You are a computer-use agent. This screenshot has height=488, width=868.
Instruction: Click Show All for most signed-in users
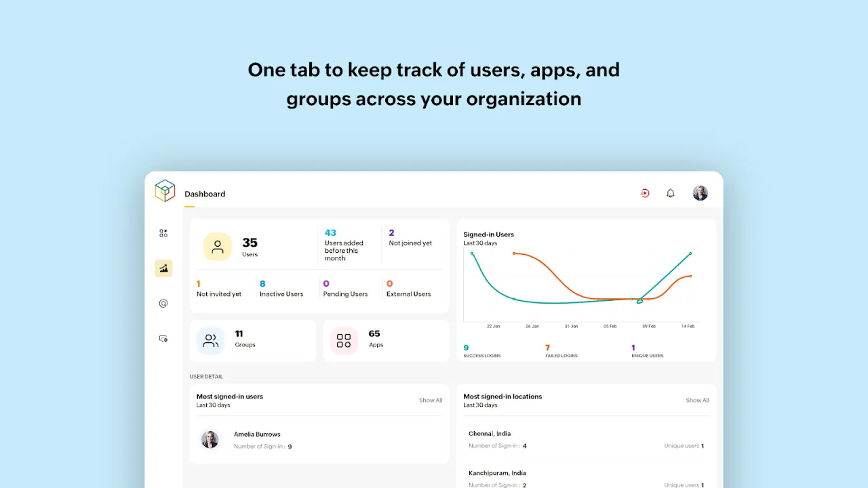431,401
